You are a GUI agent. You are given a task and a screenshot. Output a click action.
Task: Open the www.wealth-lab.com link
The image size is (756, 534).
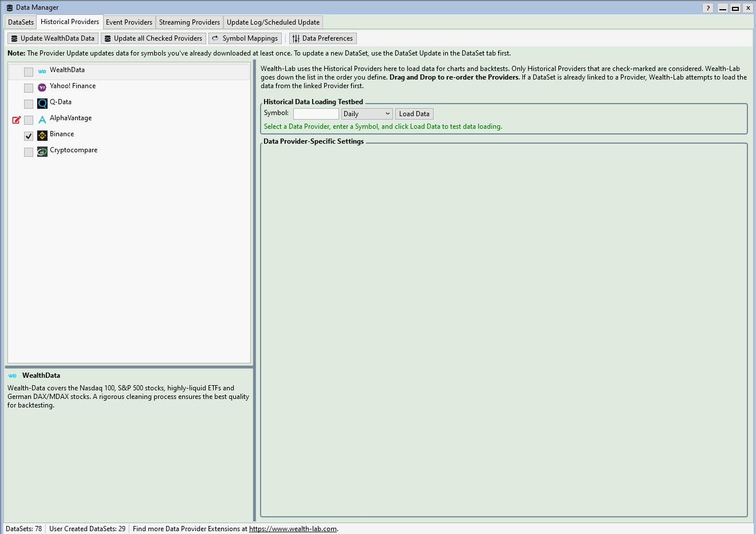[x=293, y=529]
